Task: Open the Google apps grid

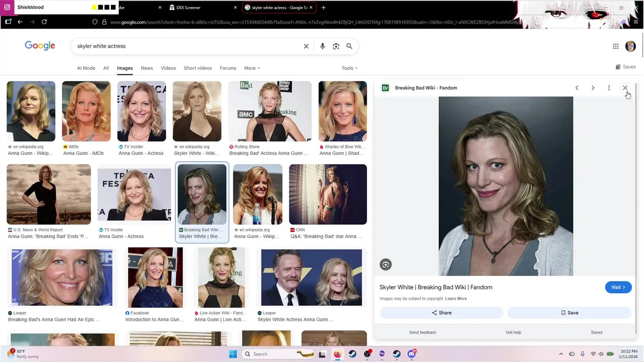Action: click(616, 46)
